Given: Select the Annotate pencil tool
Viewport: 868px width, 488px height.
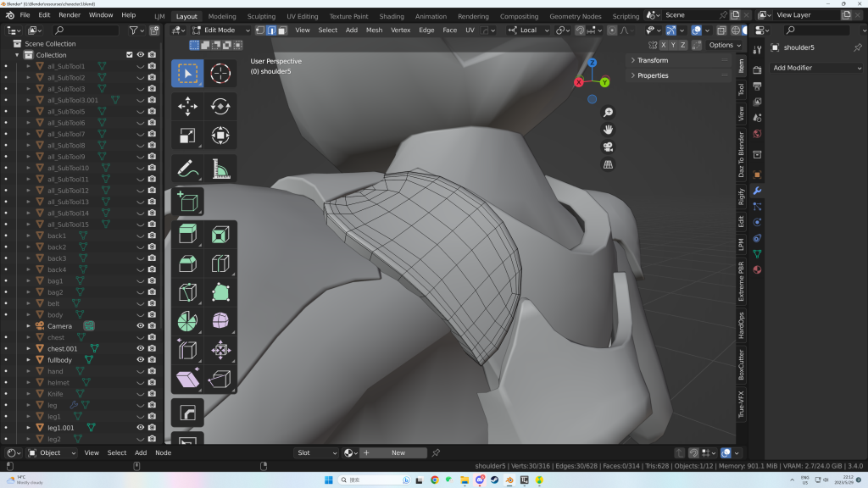Looking at the screenshot, I should [x=187, y=169].
